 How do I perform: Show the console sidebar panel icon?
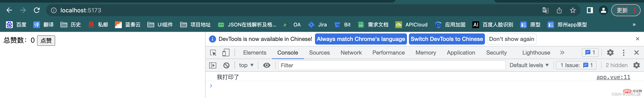pyautogui.click(x=213, y=65)
